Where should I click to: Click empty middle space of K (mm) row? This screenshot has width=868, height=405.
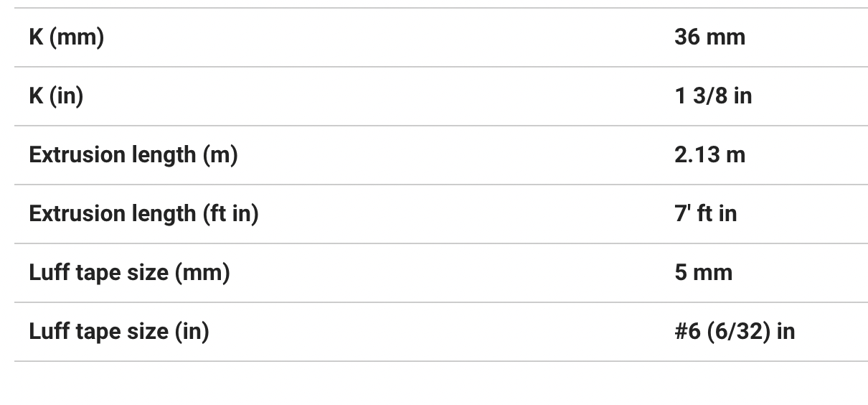pos(387,37)
